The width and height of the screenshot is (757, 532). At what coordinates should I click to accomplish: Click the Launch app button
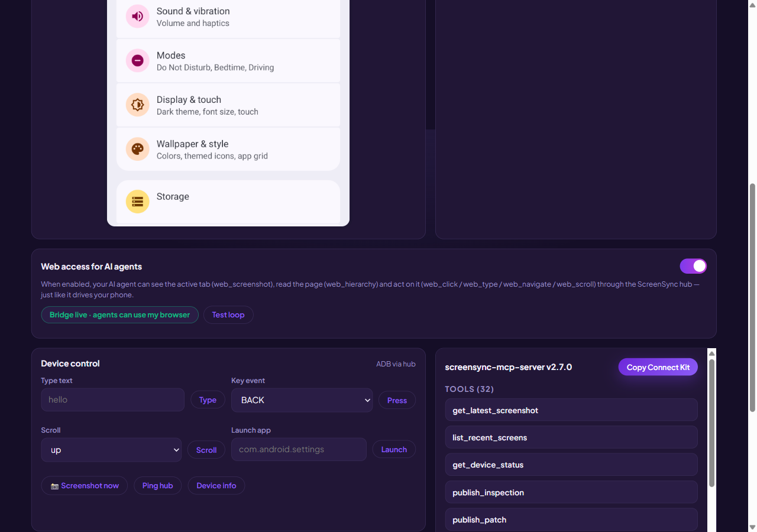pyautogui.click(x=394, y=450)
